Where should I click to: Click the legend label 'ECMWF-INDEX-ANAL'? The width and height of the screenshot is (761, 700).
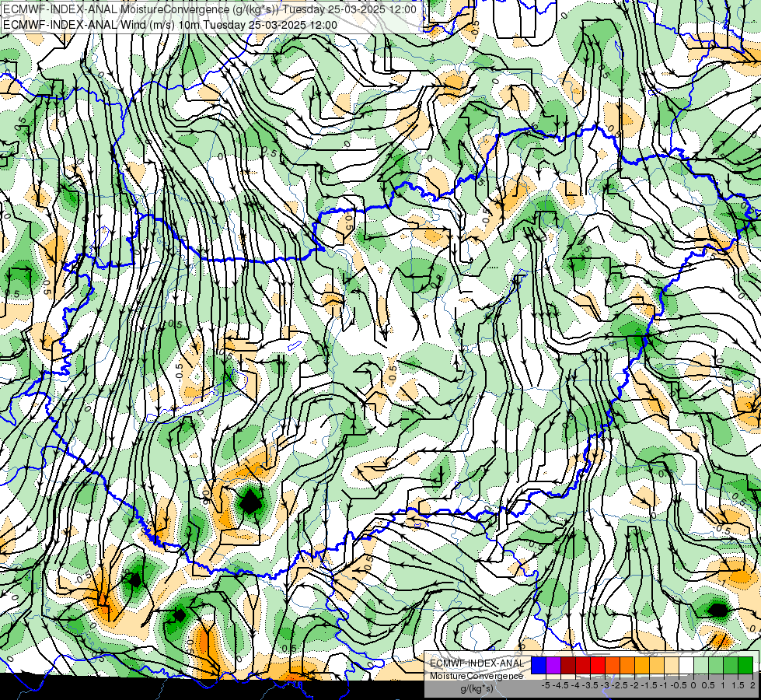coord(477,663)
